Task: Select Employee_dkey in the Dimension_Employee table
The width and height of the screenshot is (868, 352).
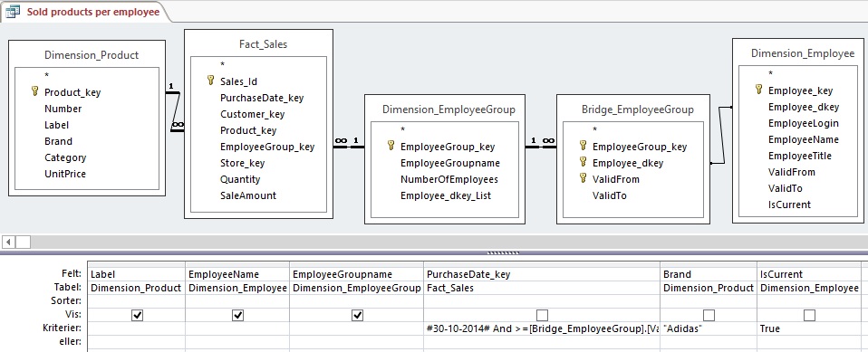Action: [804, 107]
